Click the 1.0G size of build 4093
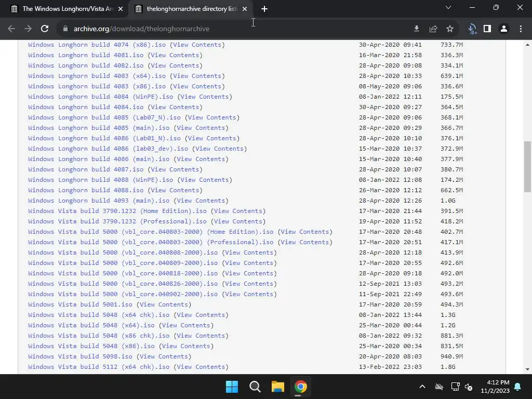532x399 pixels. point(448,201)
